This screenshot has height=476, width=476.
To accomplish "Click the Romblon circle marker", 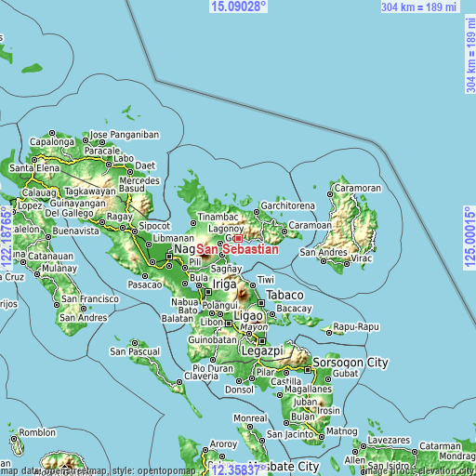I will point(14,439).
